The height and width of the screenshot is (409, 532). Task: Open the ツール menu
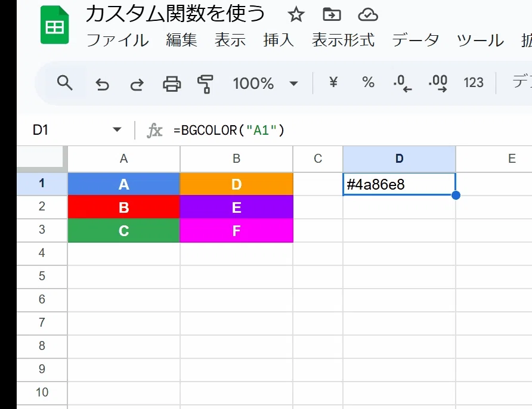(x=480, y=40)
